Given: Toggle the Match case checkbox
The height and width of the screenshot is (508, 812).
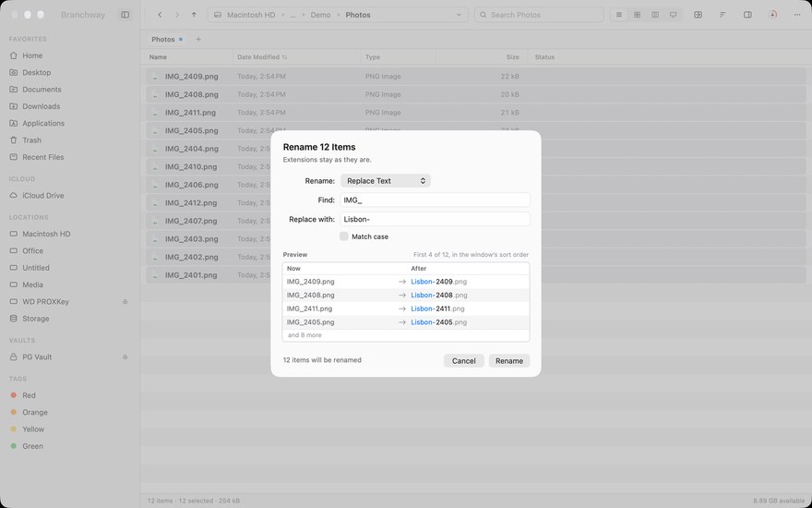Looking at the screenshot, I should (x=344, y=236).
